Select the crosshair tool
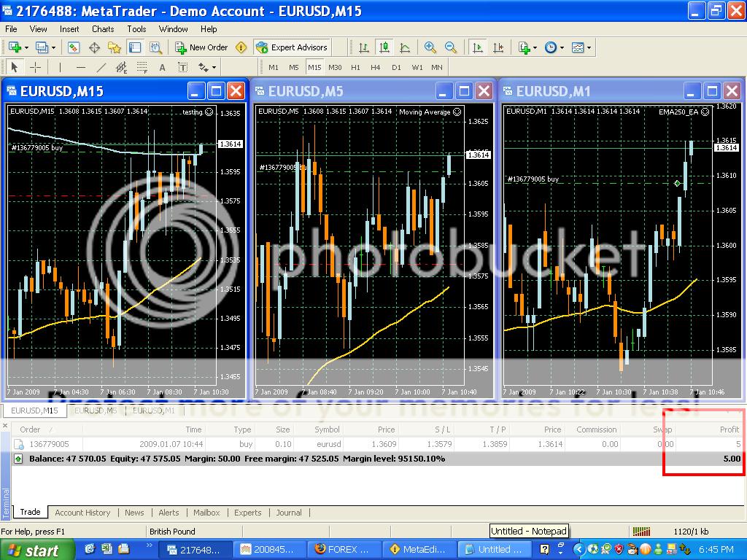 tap(35, 67)
